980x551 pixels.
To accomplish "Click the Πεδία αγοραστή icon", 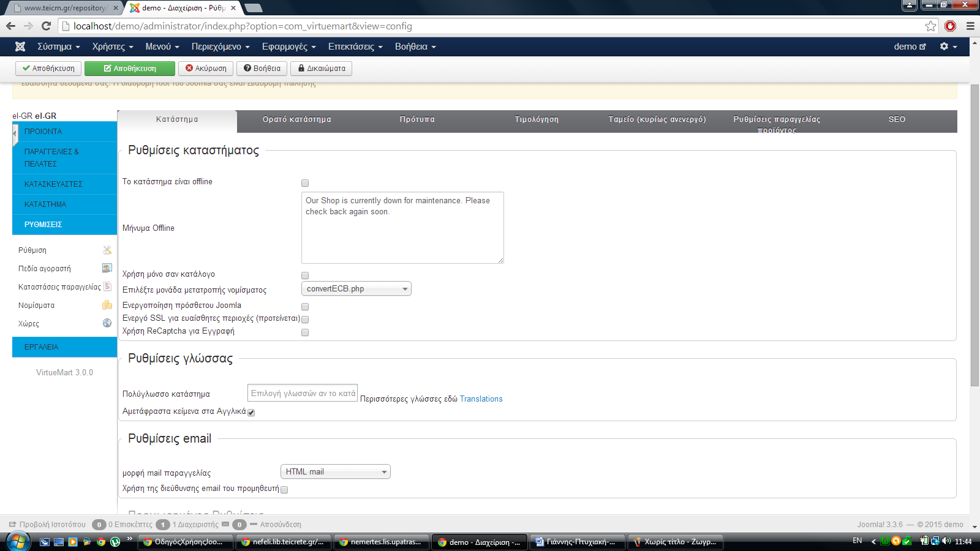I will point(107,268).
